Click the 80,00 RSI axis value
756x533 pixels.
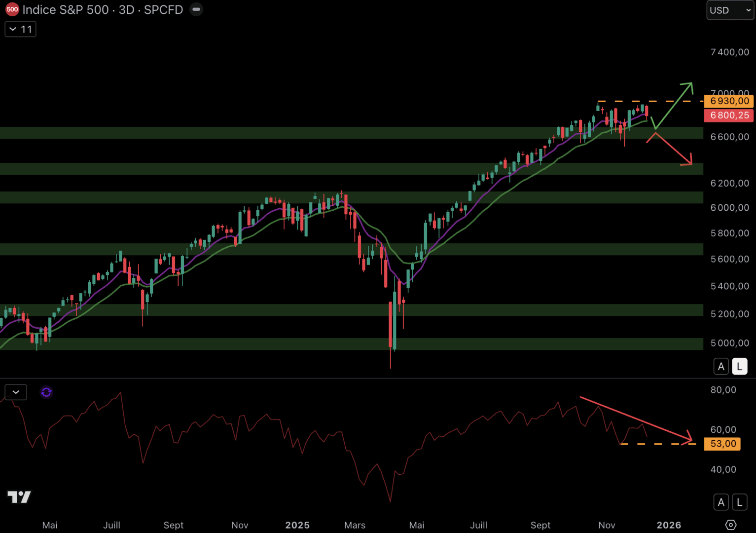[x=723, y=390]
